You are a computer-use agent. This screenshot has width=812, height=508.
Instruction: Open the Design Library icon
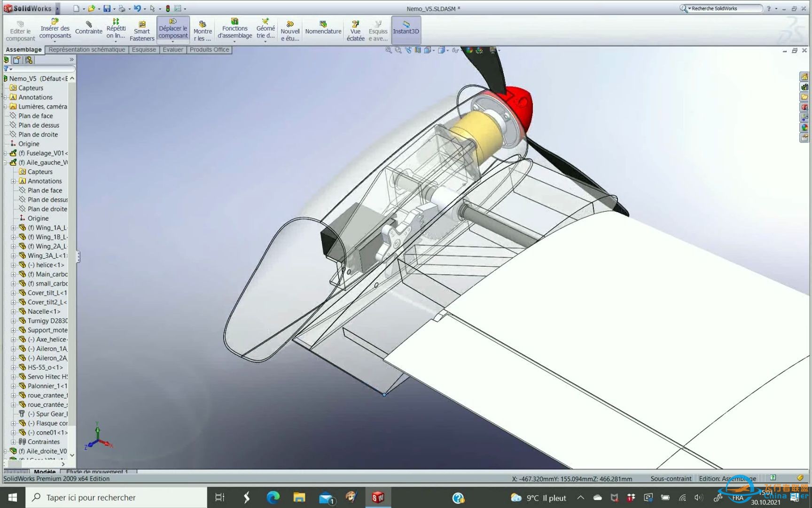click(x=804, y=87)
